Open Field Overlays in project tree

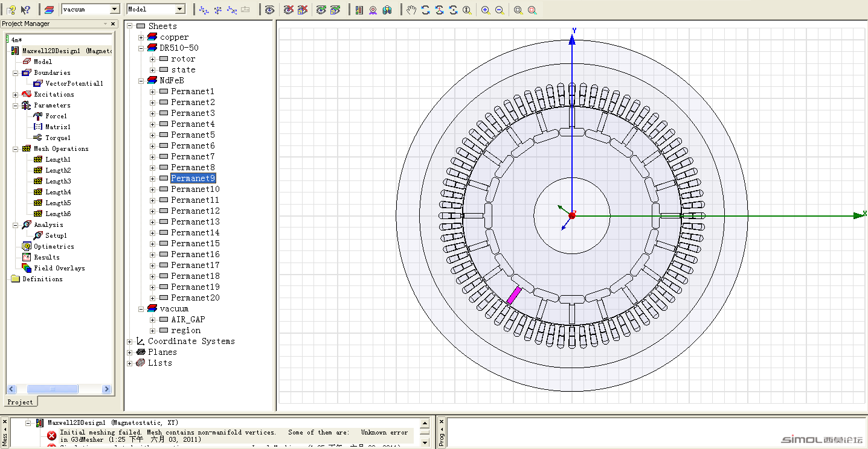coord(59,268)
